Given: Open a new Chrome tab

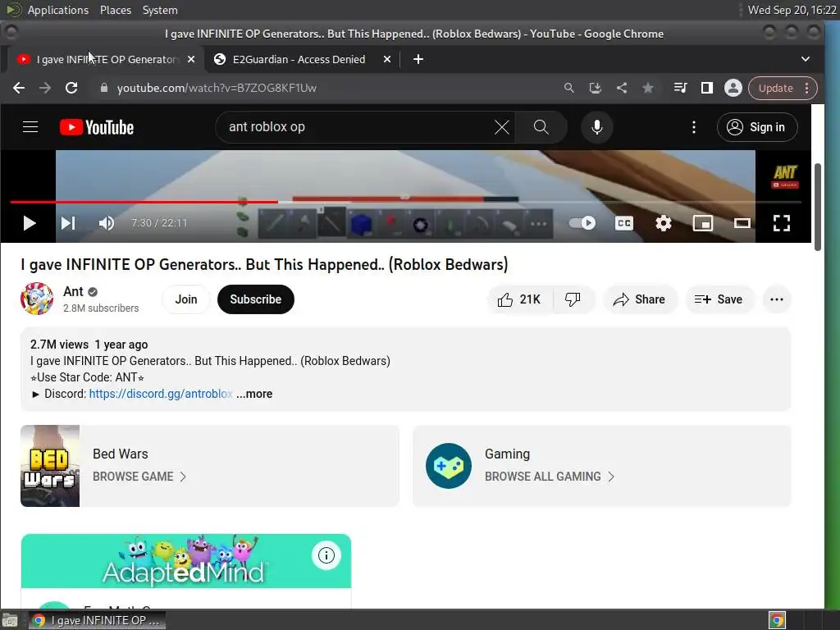Looking at the screenshot, I should [418, 59].
